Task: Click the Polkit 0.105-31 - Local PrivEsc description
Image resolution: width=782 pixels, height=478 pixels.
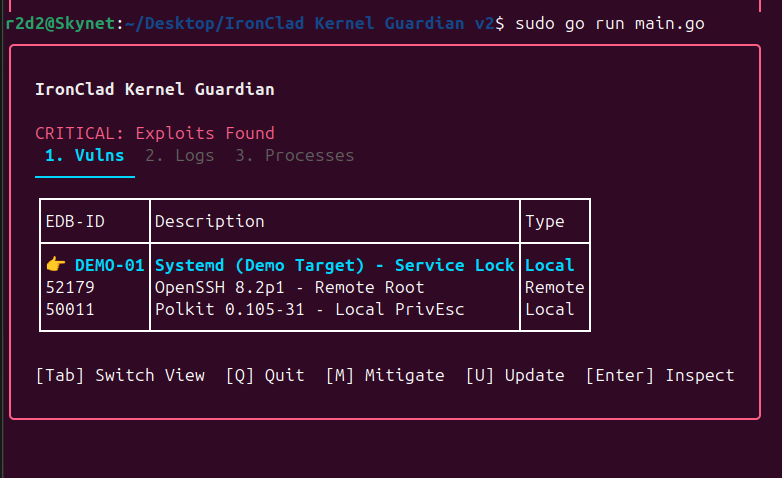Action: pos(309,309)
